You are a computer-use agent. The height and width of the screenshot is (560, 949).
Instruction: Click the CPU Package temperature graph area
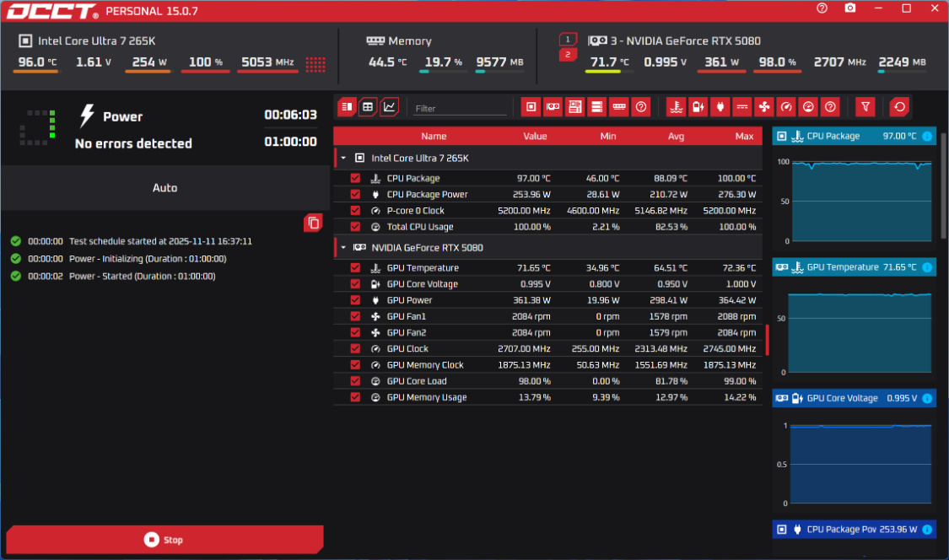(862, 201)
